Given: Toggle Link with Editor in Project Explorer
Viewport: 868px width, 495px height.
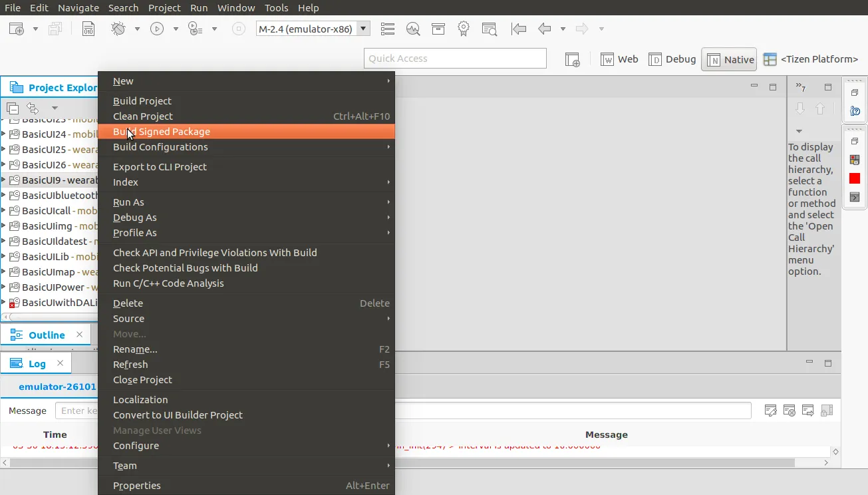Looking at the screenshot, I should (33, 108).
